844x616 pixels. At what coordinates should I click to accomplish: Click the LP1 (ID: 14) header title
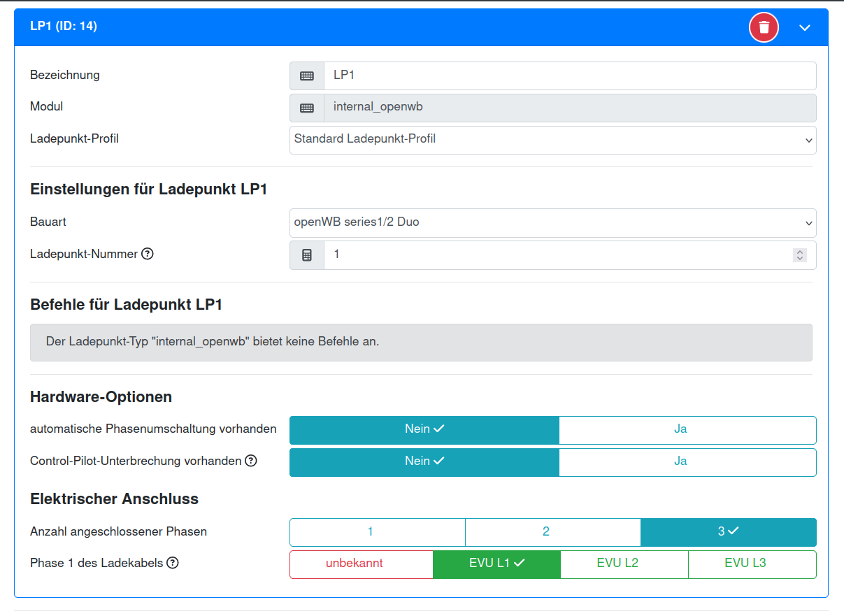point(64,27)
